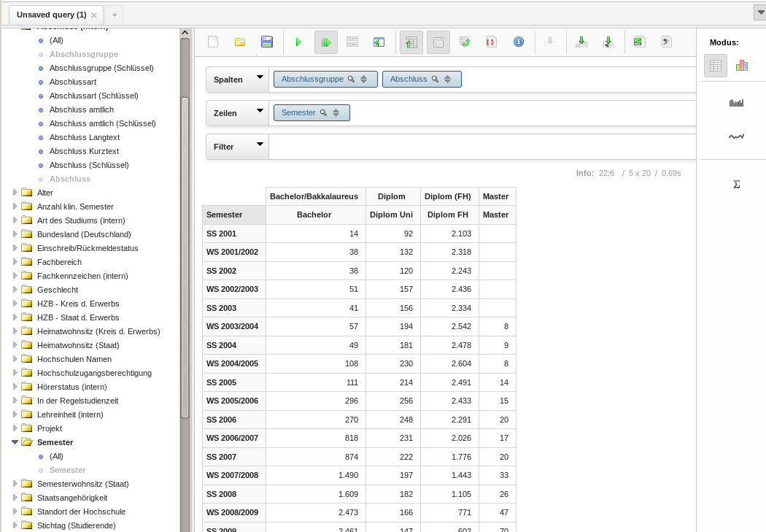Select '(All)' under the Semester folder
766x532 pixels.
pos(56,456)
